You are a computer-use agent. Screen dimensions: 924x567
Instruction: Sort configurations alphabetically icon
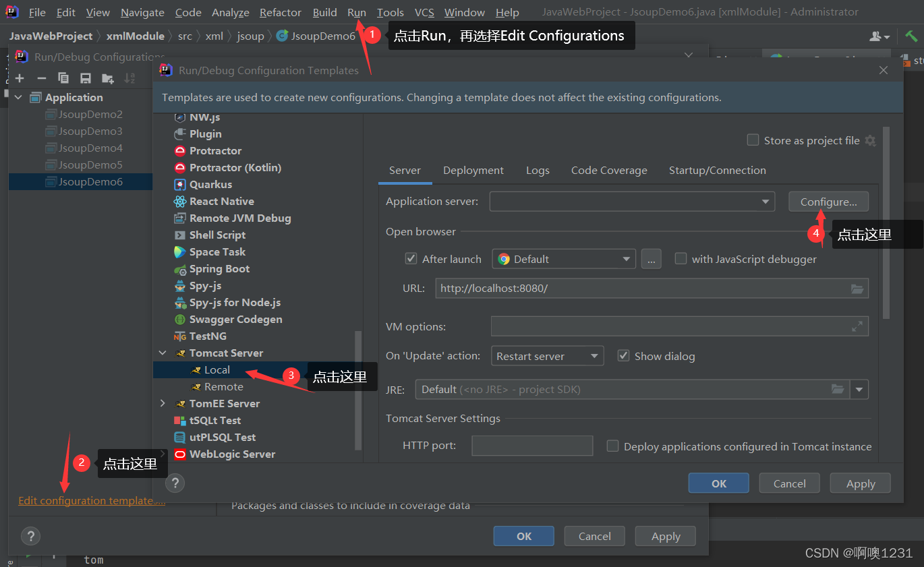click(x=129, y=79)
